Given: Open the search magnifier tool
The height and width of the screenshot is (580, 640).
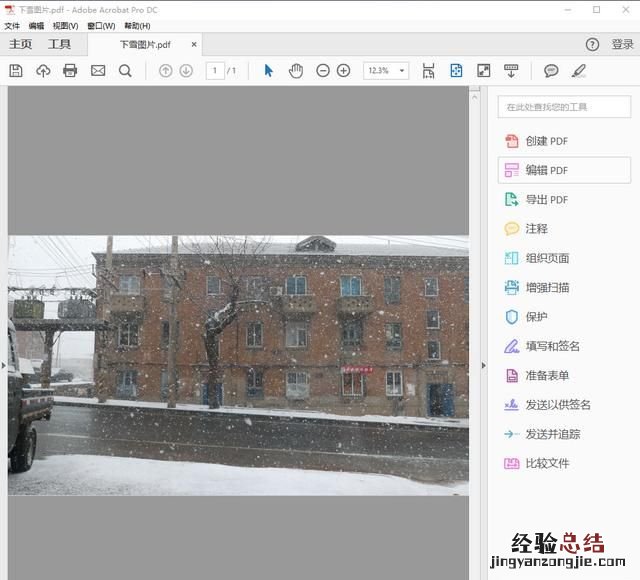Looking at the screenshot, I should [x=125, y=71].
